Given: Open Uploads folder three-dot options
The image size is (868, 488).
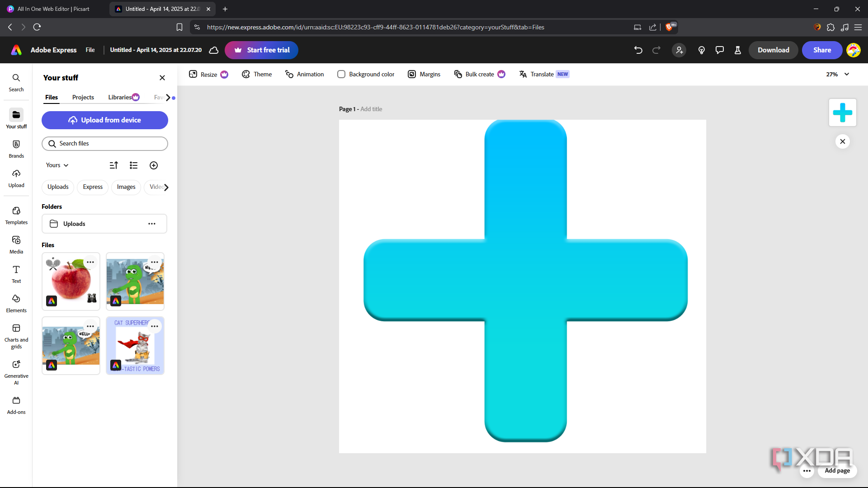Looking at the screenshot, I should pos(152,224).
